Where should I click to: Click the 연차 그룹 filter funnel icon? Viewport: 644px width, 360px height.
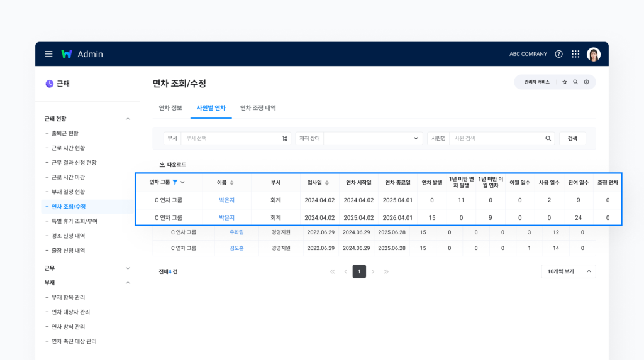tap(175, 182)
